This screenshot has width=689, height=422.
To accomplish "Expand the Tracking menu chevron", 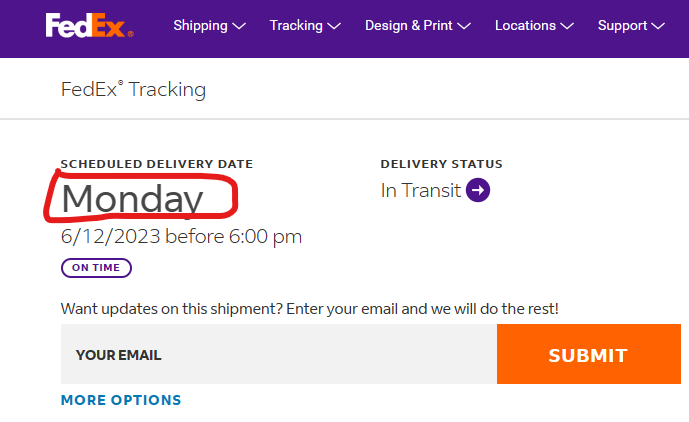I will pyautogui.click(x=334, y=26).
